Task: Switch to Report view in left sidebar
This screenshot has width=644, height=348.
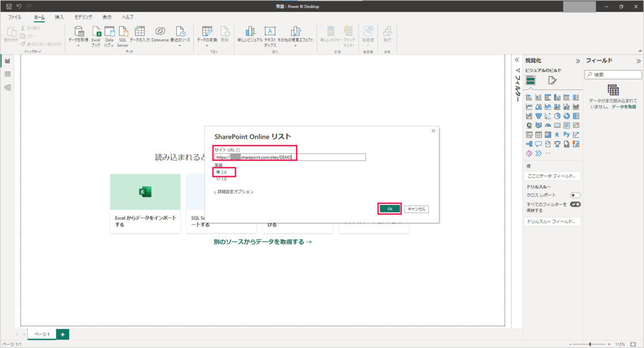Action: (x=8, y=61)
